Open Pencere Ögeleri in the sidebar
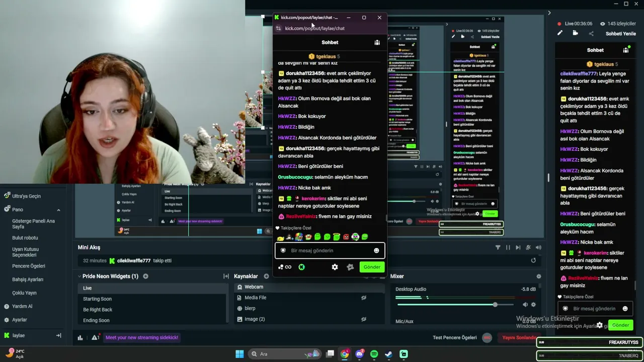The width and height of the screenshot is (644, 362). pyautogui.click(x=29, y=266)
